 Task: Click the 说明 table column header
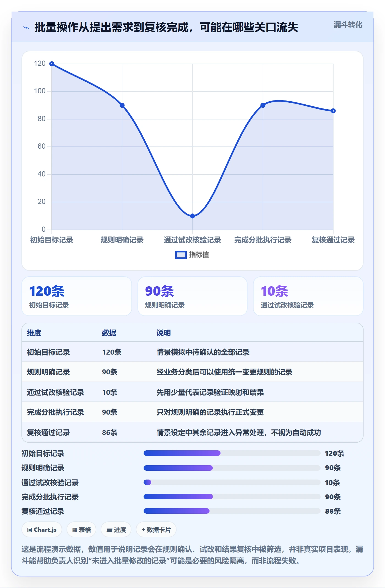click(164, 333)
